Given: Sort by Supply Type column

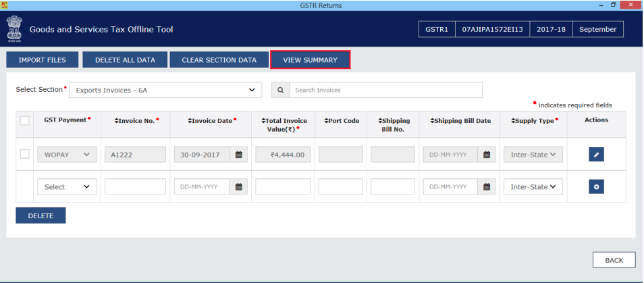Looking at the screenshot, I should 535,121.
